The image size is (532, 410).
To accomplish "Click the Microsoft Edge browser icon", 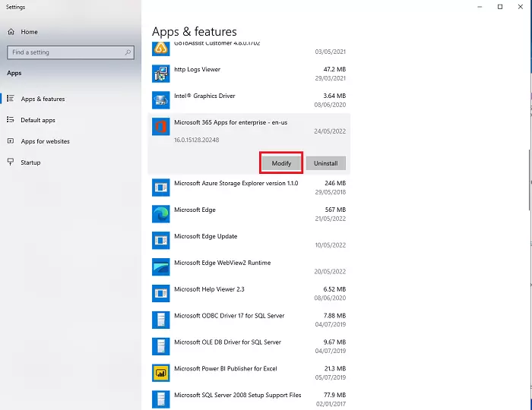I will pos(161,214).
